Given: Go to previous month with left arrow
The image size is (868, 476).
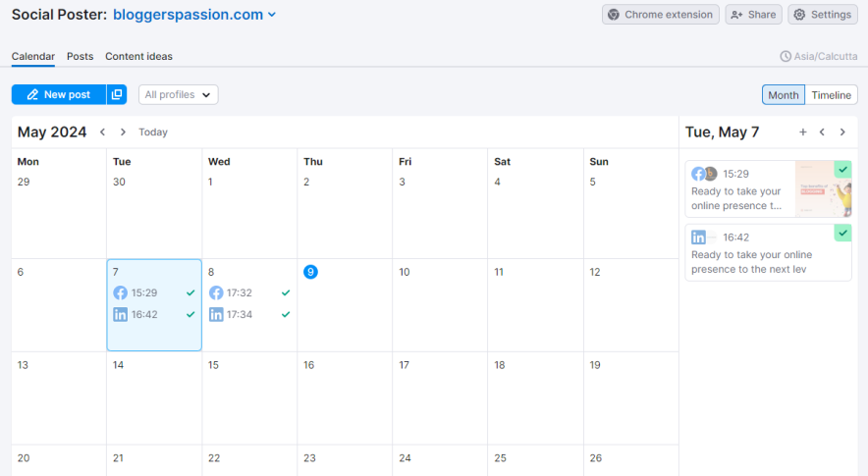Looking at the screenshot, I should (x=102, y=132).
